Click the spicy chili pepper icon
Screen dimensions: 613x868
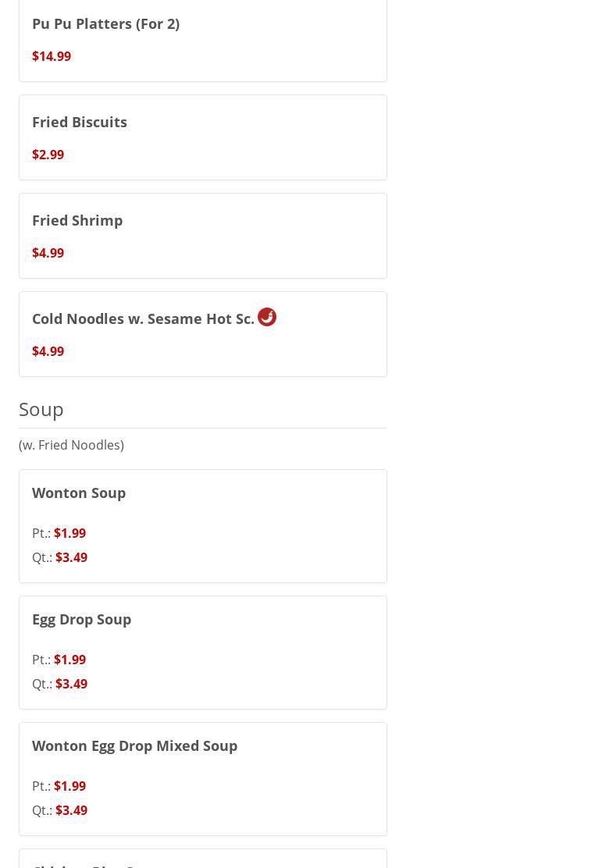click(267, 317)
